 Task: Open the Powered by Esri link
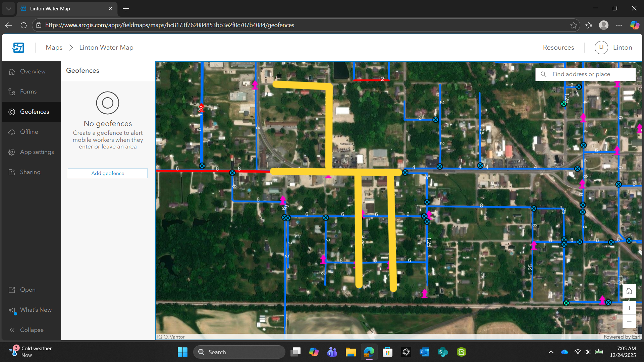coord(622,337)
